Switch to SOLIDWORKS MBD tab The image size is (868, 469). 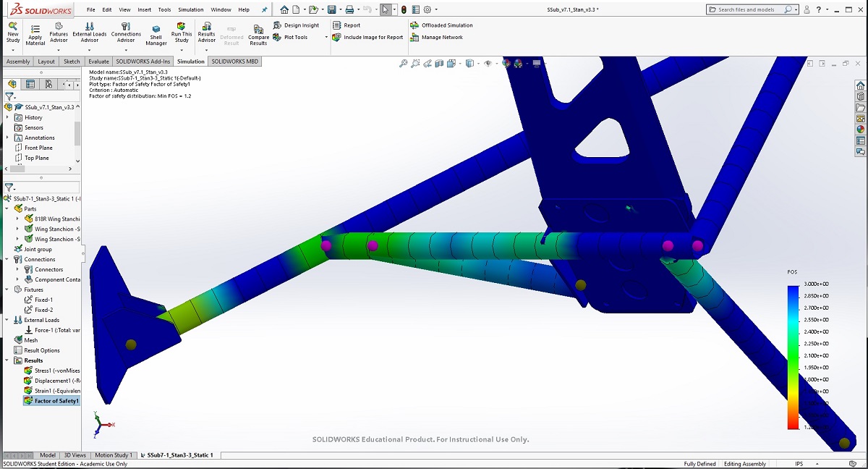click(235, 62)
